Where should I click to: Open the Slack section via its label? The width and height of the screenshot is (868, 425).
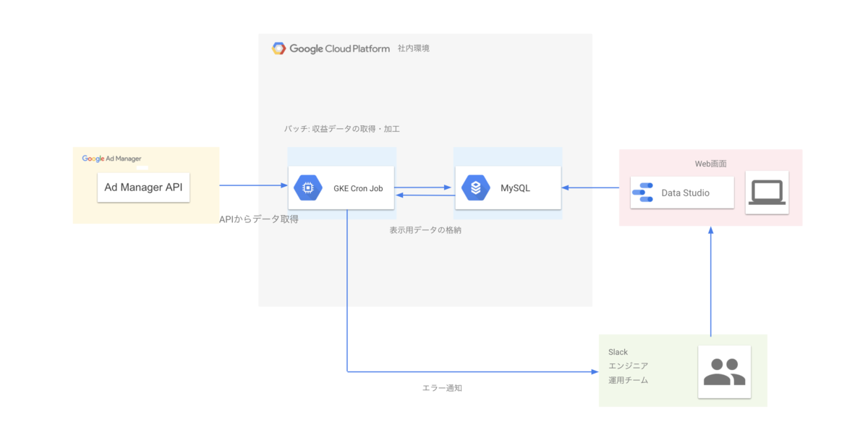click(x=618, y=352)
